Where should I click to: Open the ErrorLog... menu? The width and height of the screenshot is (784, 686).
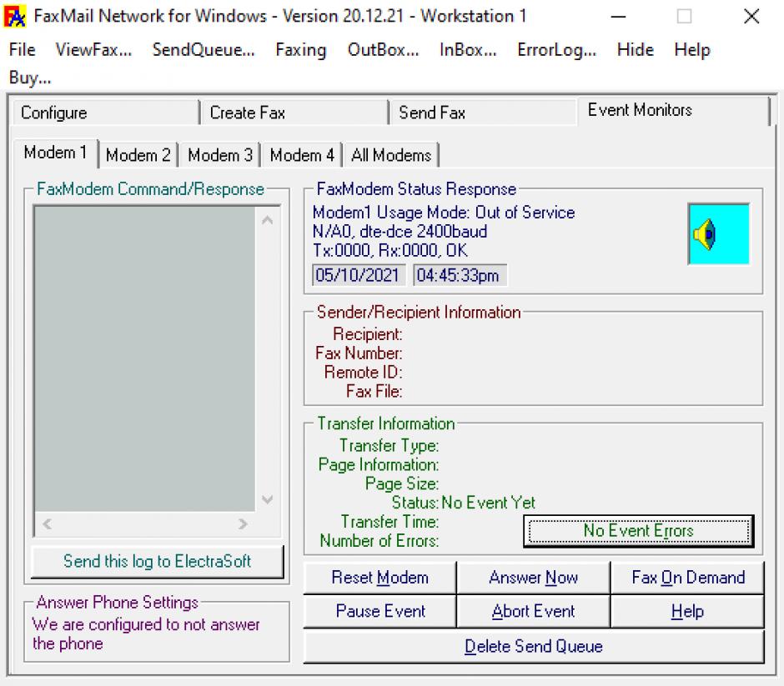(x=556, y=49)
